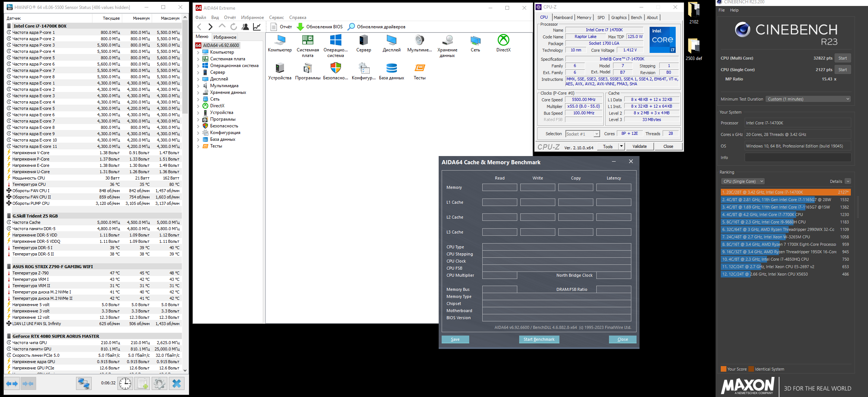Select AIDA64 v6.92.6600 root tree item
868x397 pixels.
[x=221, y=45]
